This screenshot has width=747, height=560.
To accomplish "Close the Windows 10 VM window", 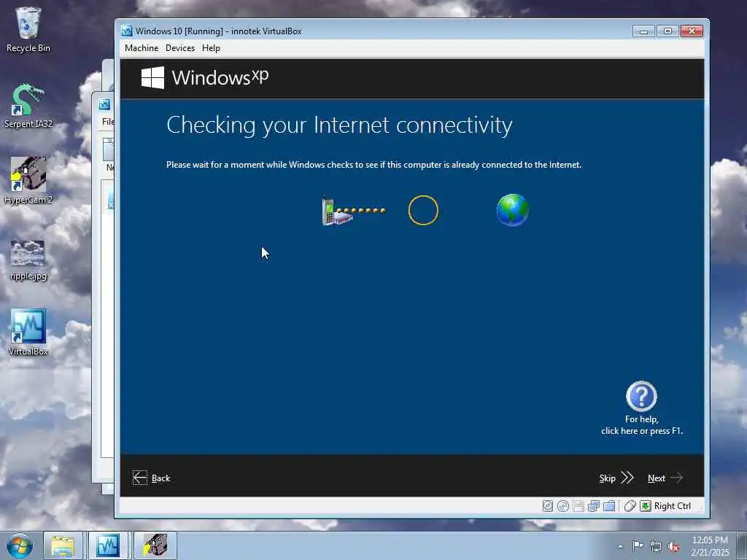I will coord(692,31).
